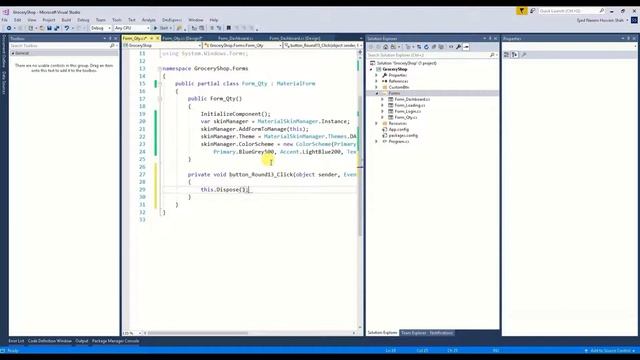
Task: Click the Show All Files icon in Solution Explorer
Action: (x=441, y=47)
